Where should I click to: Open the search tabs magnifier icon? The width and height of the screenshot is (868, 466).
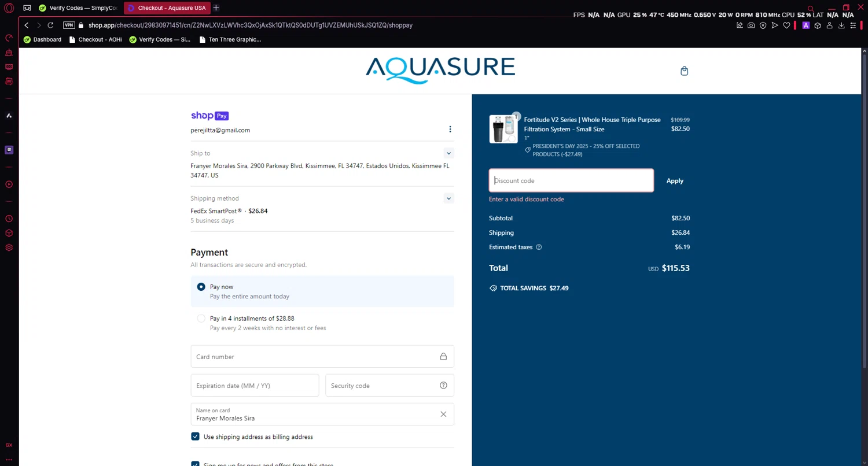(811, 9)
